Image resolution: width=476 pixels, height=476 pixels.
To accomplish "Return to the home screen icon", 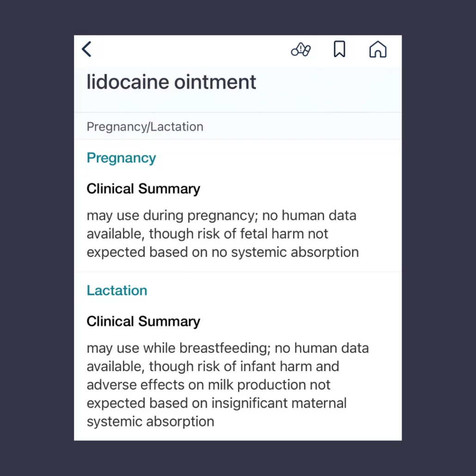I will click(x=378, y=49).
